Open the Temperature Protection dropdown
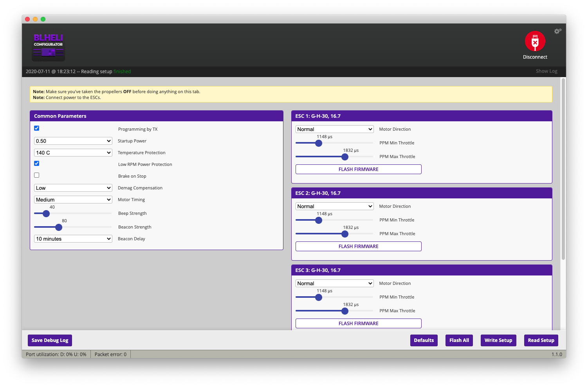Screen dimensions: 588x387 tap(73, 153)
